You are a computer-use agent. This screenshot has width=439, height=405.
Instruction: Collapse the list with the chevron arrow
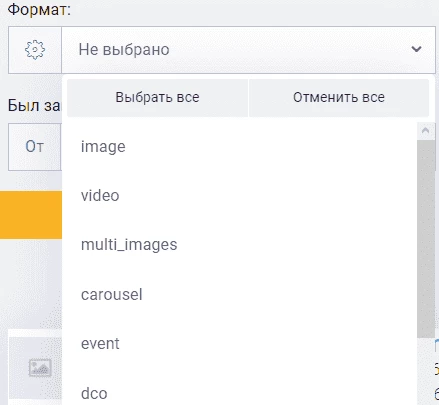(x=416, y=49)
